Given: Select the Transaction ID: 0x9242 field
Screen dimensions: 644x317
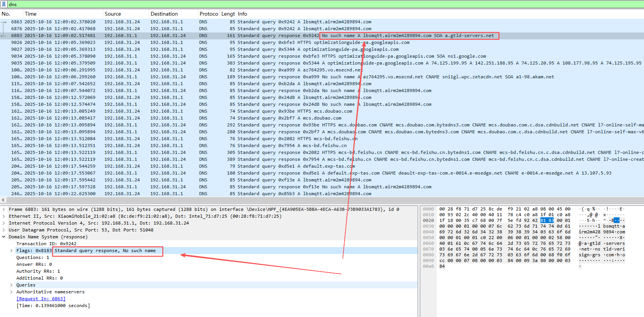Looking at the screenshot, I should tap(46, 244).
